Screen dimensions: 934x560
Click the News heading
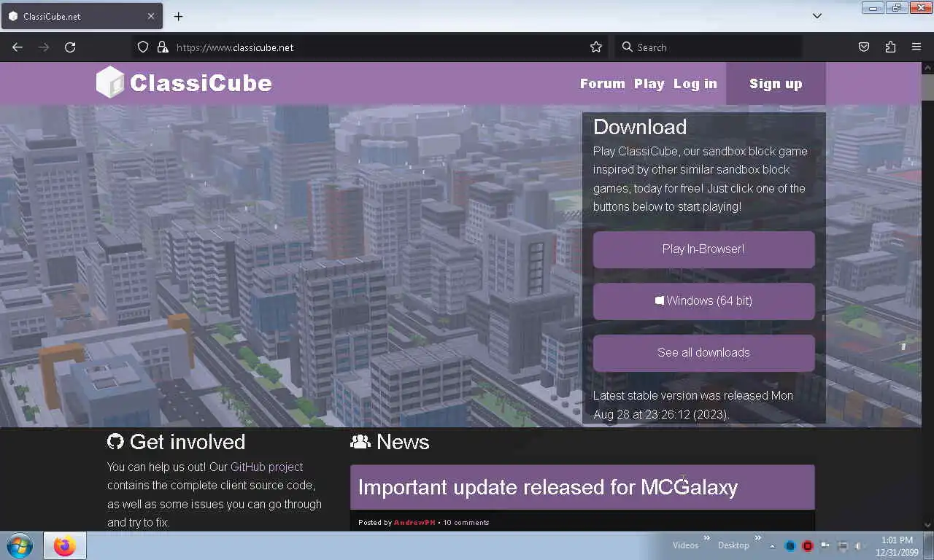403,442
